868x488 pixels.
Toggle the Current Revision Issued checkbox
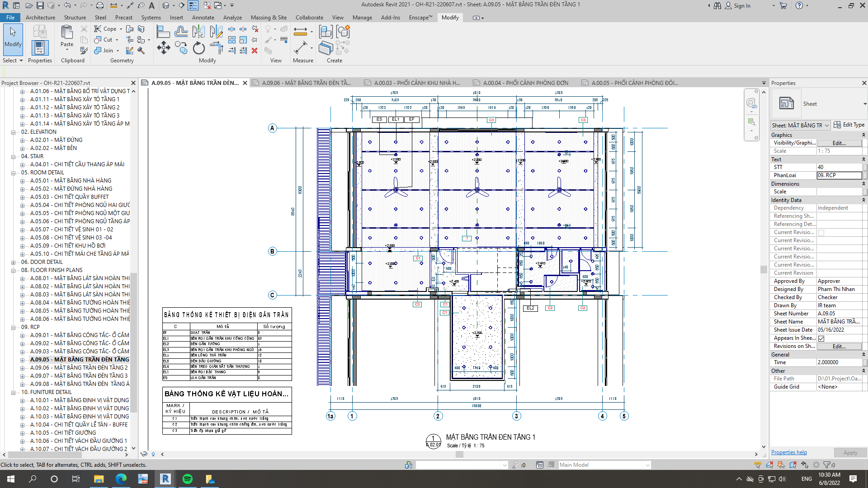click(821, 233)
